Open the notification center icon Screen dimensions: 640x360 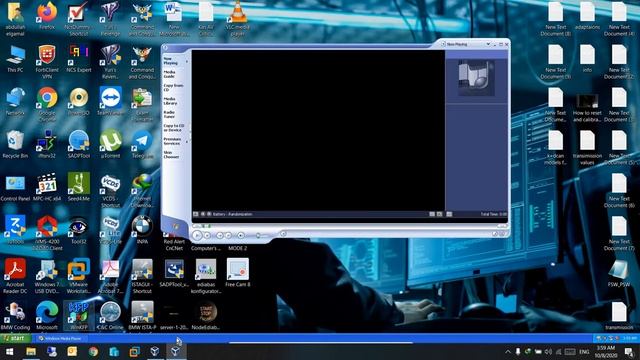pyautogui.click(x=629, y=351)
